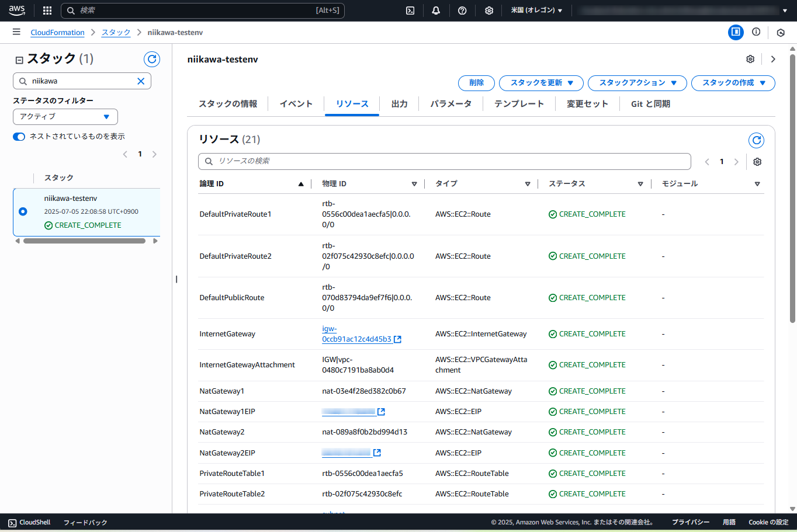Open スタック breadcrumb link
This screenshot has height=532, width=797.
pos(116,33)
